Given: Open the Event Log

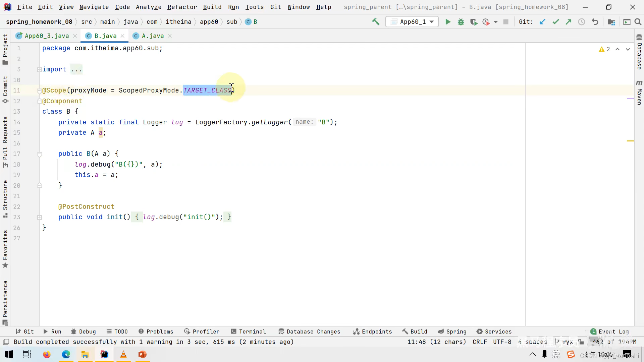Looking at the screenshot, I should [609, 331].
